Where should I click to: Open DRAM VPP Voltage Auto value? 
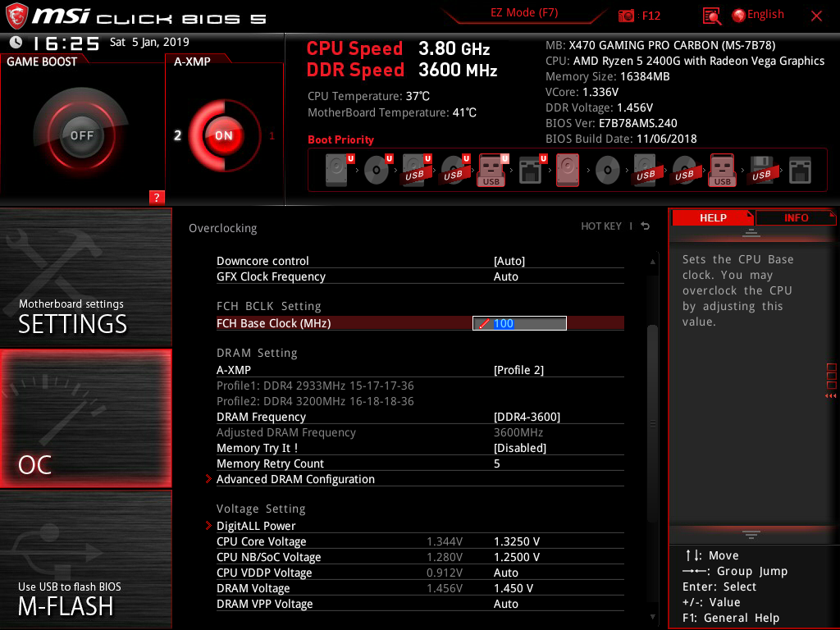[x=505, y=604]
